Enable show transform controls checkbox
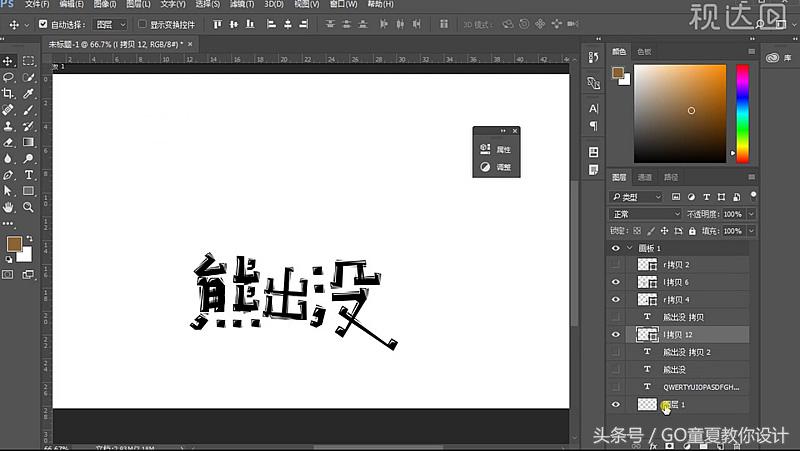The image size is (800, 451). tap(142, 24)
